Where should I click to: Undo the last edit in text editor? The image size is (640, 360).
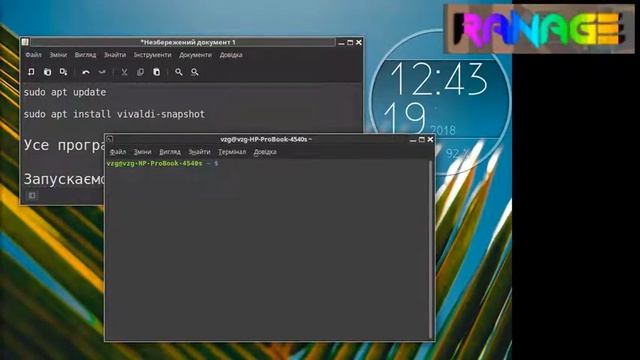pyautogui.click(x=86, y=72)
